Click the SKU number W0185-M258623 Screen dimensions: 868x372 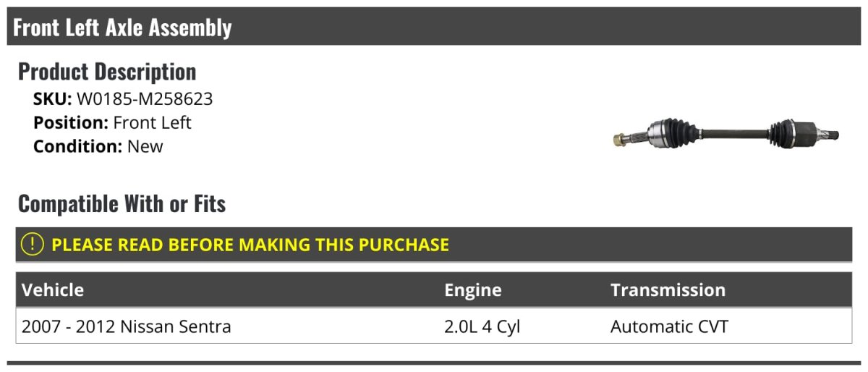pos(145,98)
